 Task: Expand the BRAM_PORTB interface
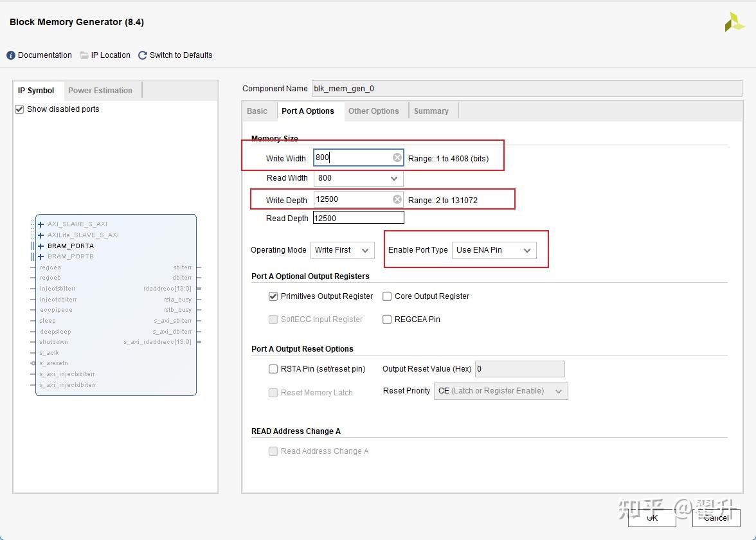(x=41, y=256)
